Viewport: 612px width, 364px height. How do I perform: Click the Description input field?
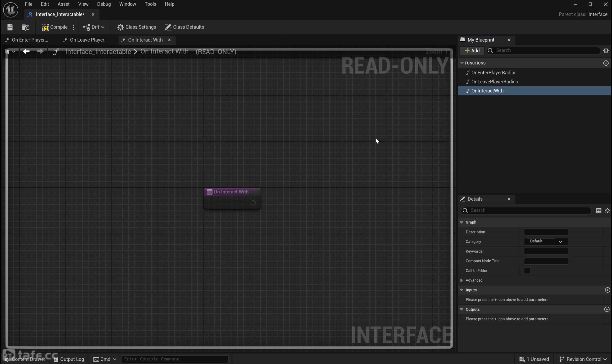546,232
